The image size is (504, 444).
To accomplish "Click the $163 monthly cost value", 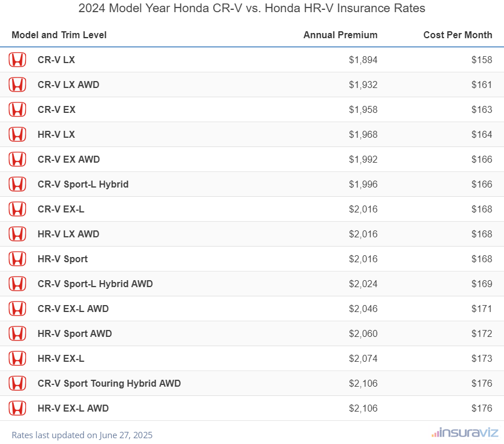I will tap(482, 110).
